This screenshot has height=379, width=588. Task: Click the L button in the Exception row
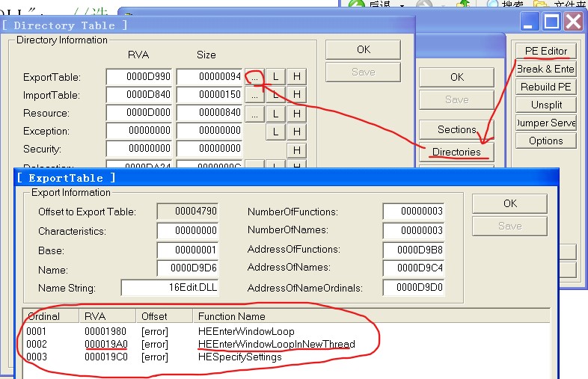276,131
